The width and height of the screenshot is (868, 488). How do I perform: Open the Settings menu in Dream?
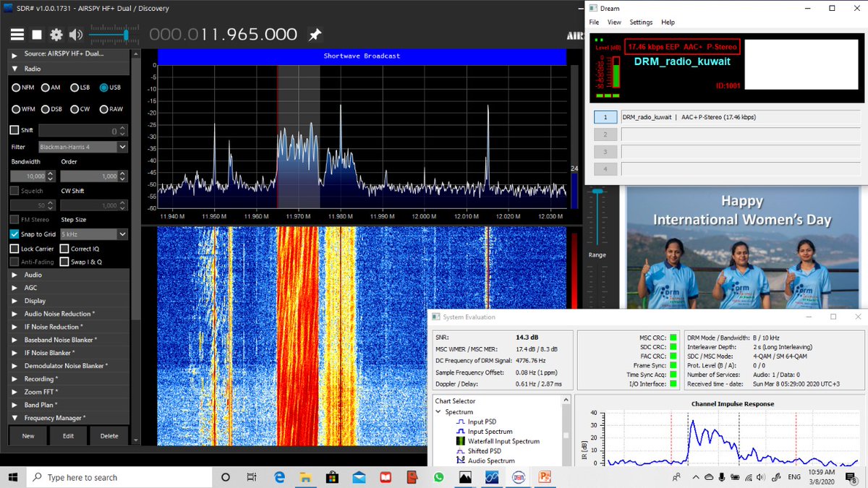click(x=641, y=22)
